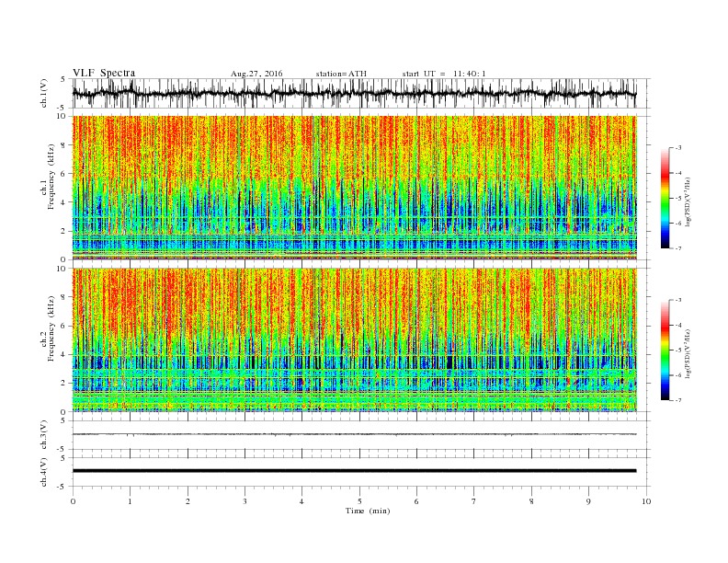
Task: Click the ch.1 waveform trace panel
Action: (x=361, y=93)
